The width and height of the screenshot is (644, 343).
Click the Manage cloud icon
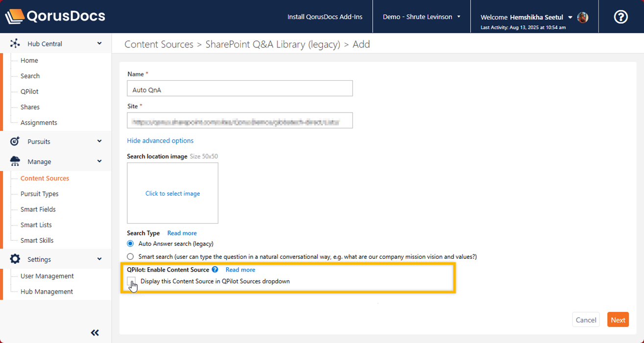click(x=15, y=161)
